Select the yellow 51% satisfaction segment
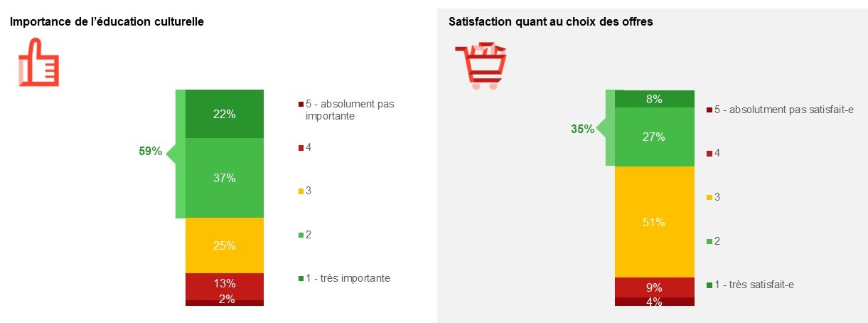The height and width of the screenshot is (323, 868). [x=654, y=222]
